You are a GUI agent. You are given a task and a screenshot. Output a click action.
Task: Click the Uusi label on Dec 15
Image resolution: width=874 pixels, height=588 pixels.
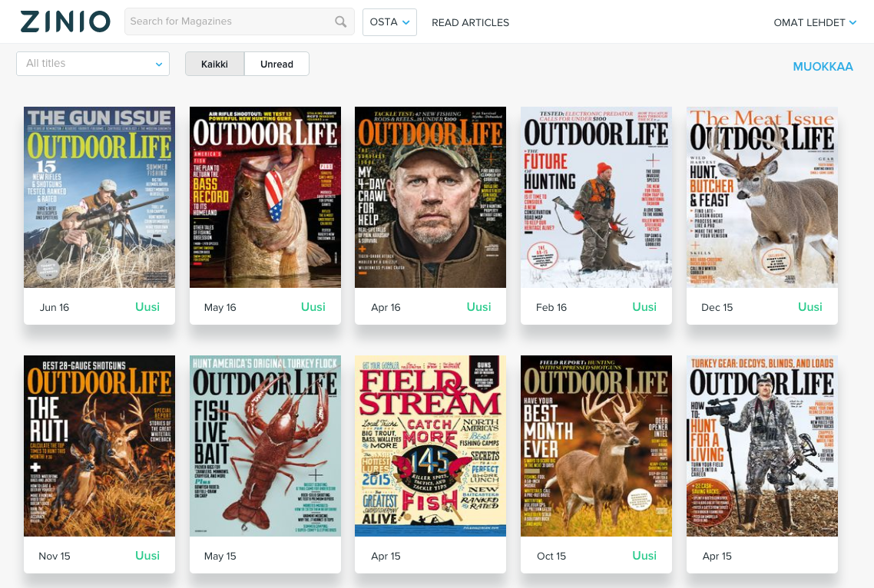810,307
